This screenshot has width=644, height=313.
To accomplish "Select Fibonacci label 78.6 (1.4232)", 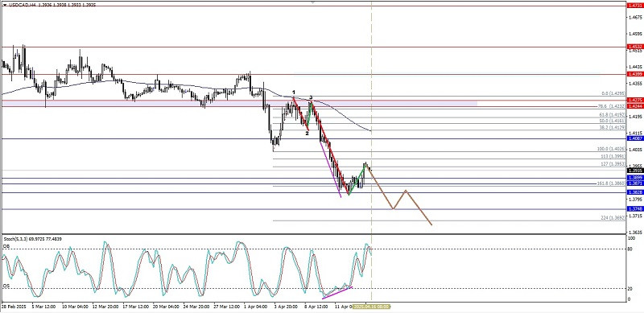I will tap(612, 106).
